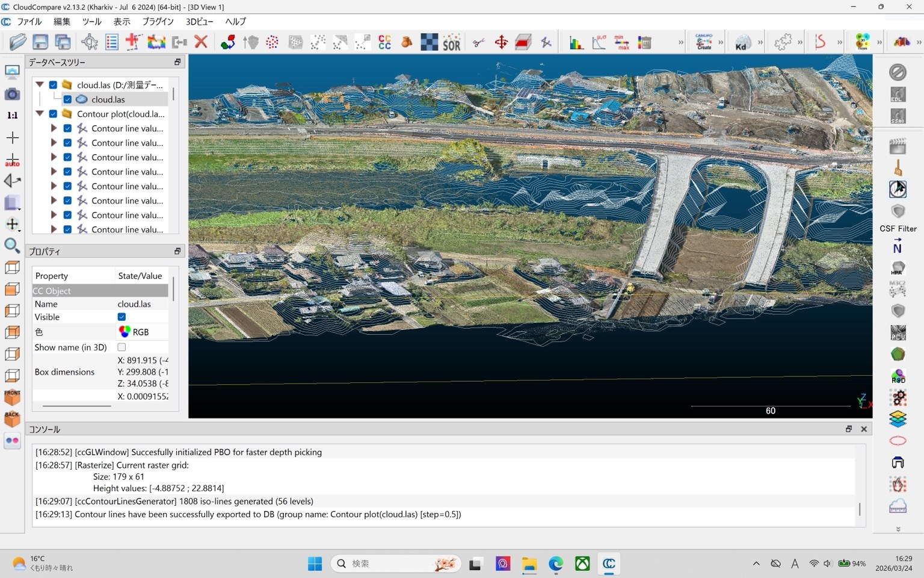This screenshot has width=924, height=578.
Task: Undock the データベースツリー panel
Action: pos(177,62)
